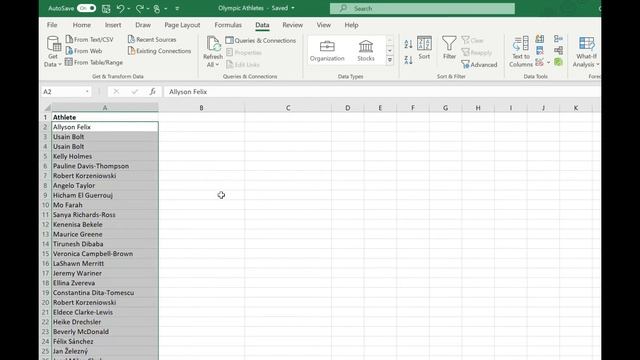Viewport: 640px width, 360px height.
Task: Open Queries & Connections pane
Action: [x=260, y=40]
